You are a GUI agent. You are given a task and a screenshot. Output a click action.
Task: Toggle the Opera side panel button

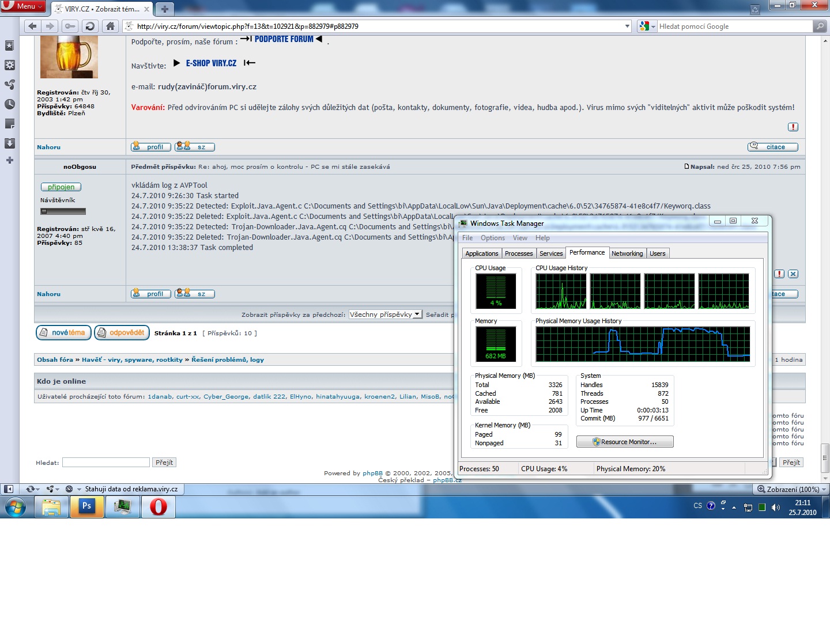point(9,489)
